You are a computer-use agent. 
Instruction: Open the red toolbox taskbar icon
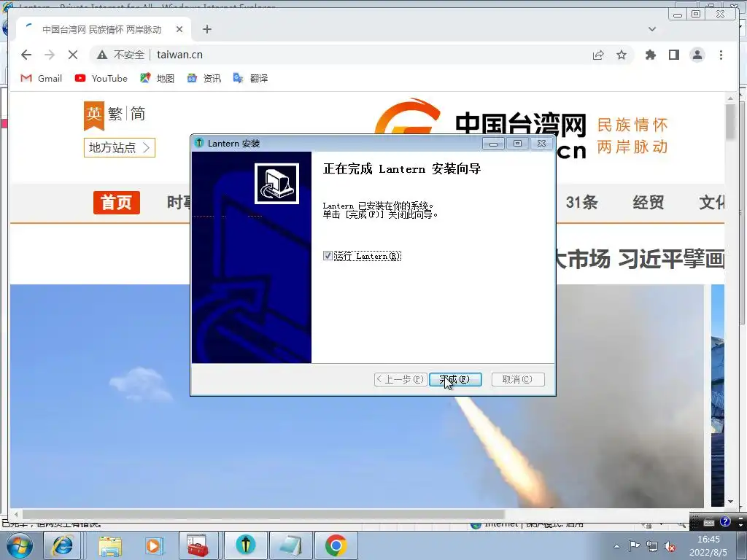[x=198, y=545]
